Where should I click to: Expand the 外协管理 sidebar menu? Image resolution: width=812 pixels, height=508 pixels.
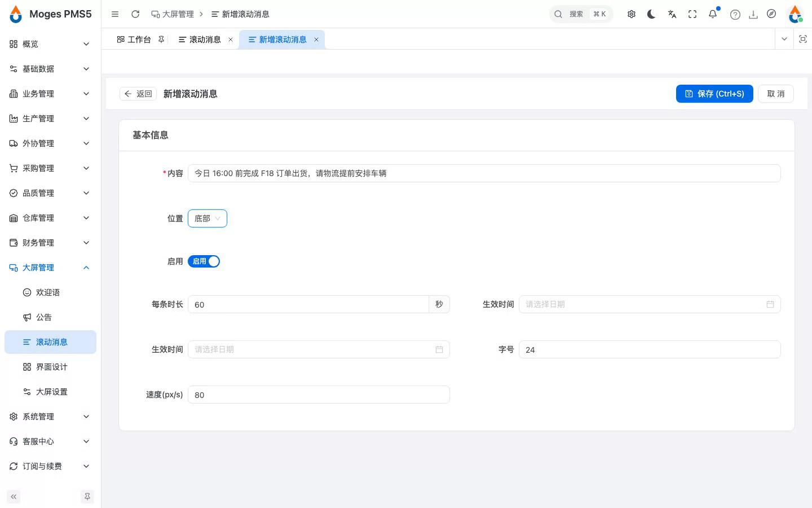click(50, 143)
